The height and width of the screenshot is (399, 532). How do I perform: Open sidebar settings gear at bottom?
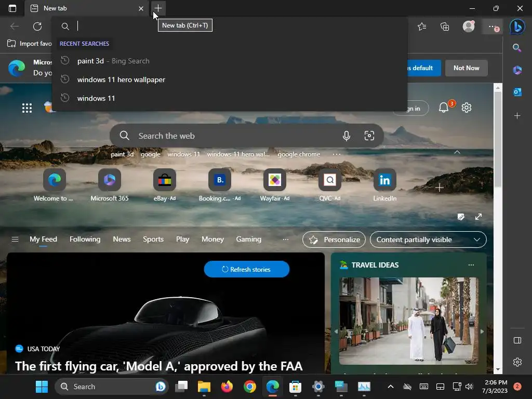tap(517, 362)
